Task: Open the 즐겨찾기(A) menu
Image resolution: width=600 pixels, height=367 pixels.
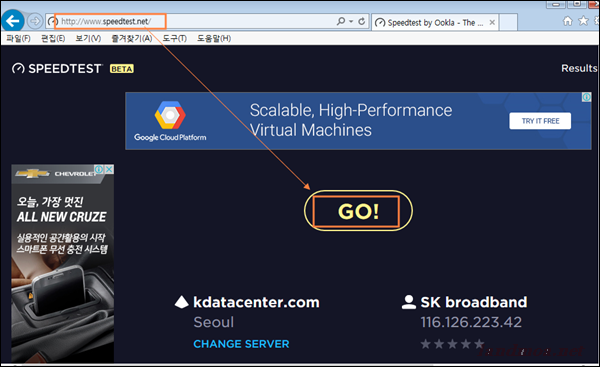Action: [131, 38]
